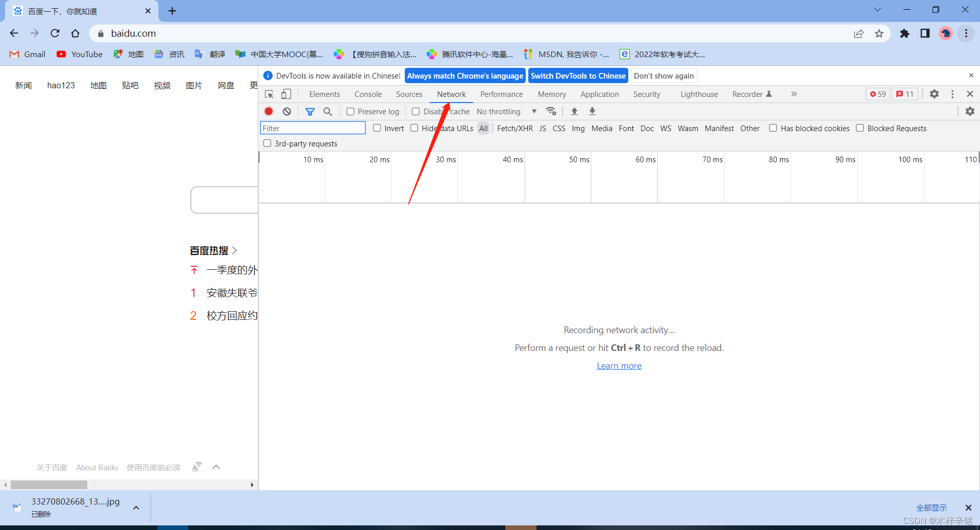Image resolution: width=980 pixels, height=530 pixels.
Task: Open the Chrome profile avatar
Action: coord(946,34)
